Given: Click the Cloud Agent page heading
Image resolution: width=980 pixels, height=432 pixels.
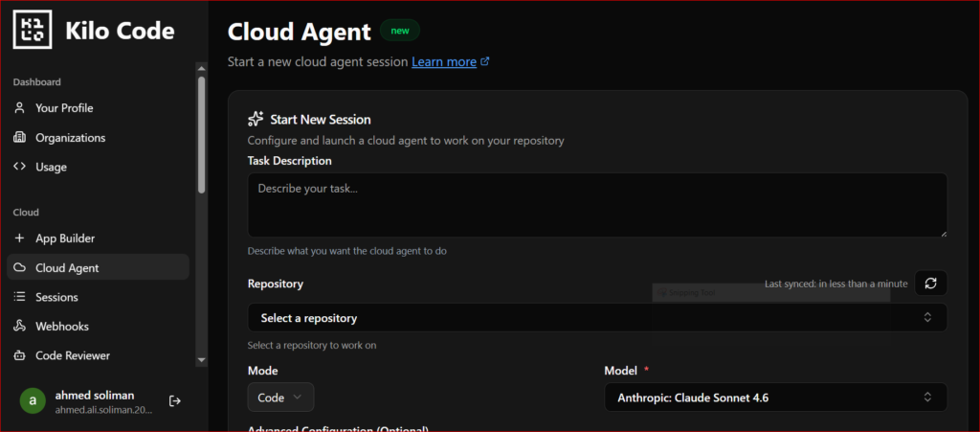Looking at the screenshot, I should coord(300,32).
